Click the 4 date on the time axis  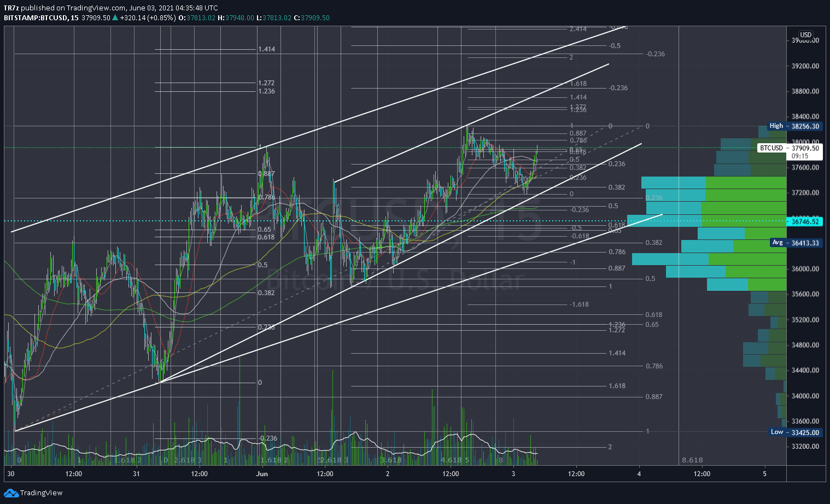639,474
